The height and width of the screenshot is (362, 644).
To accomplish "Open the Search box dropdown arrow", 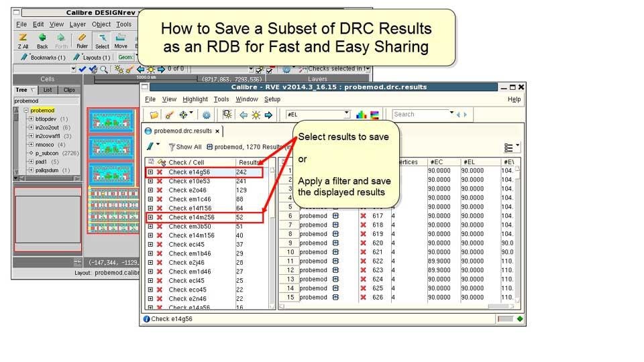I will [451, 113].
